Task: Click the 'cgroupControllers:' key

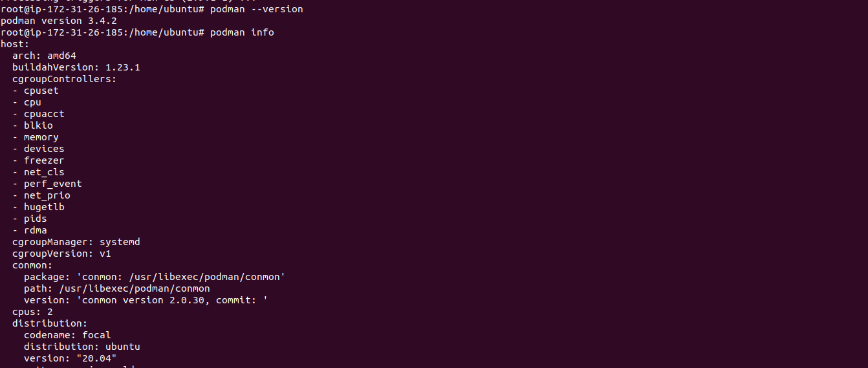Action: (65, 79)
